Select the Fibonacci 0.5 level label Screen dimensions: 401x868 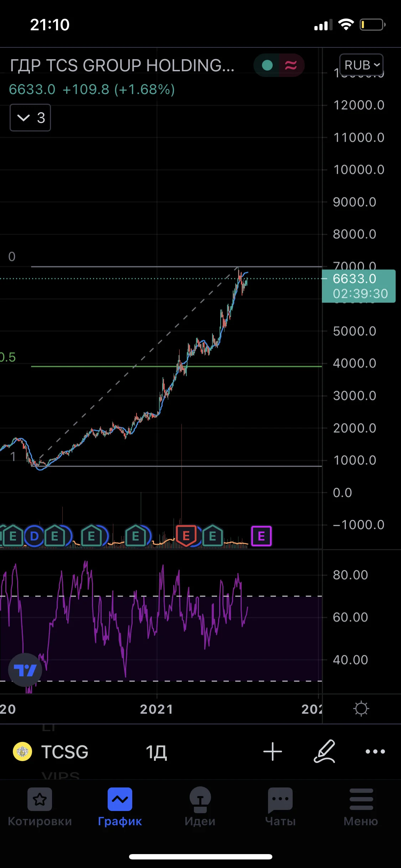coord(7,357)
